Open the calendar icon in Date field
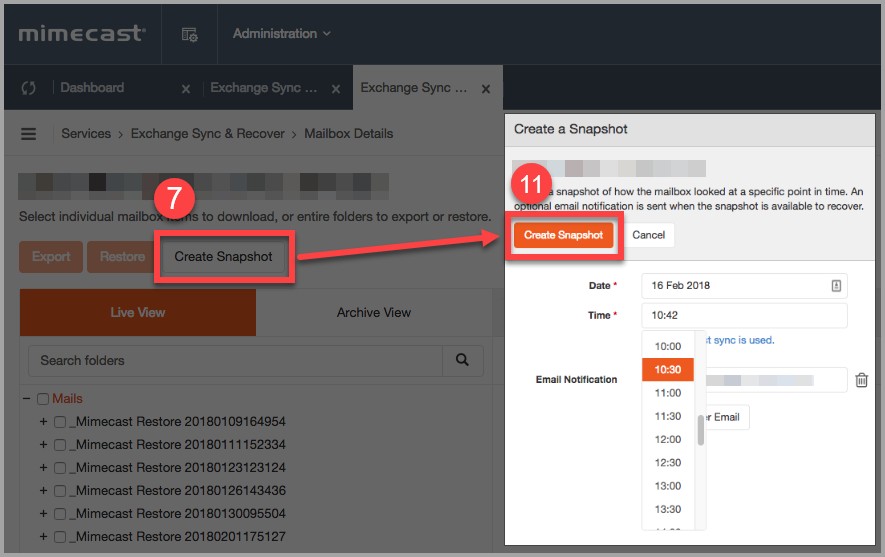885x557 pixels. 836,286
